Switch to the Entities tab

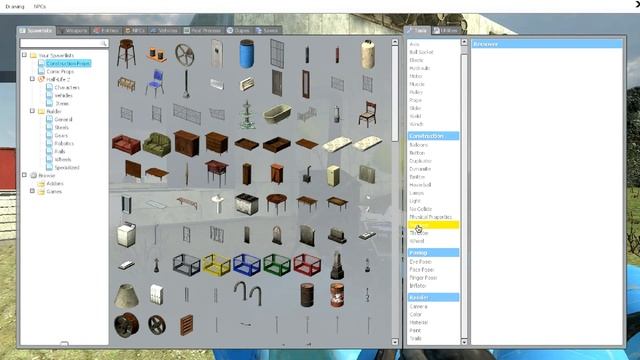[106, 30]
